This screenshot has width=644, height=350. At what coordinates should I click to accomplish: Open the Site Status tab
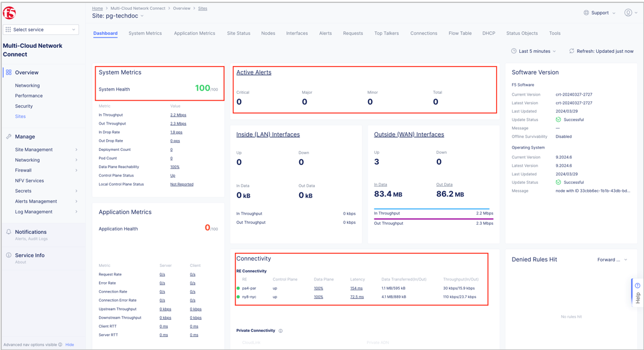pos(238,33)
